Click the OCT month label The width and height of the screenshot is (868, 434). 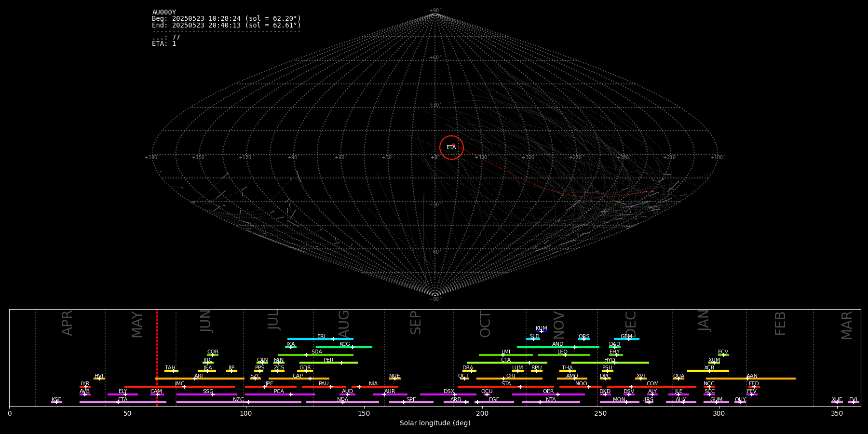click(x=485, y=325)
